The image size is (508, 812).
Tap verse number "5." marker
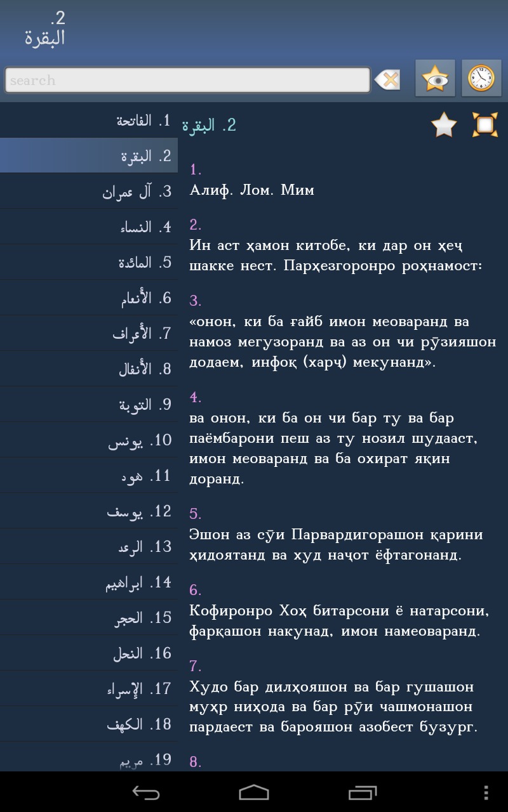(196, 514)
